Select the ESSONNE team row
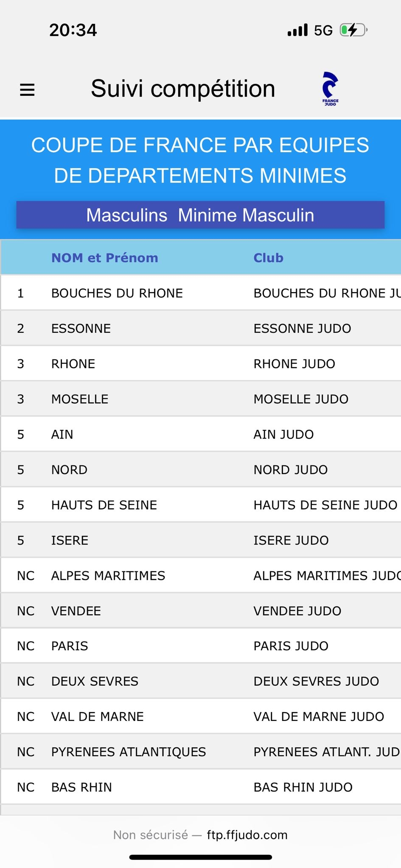Screen dimensions: 401x868 point(201,328)
